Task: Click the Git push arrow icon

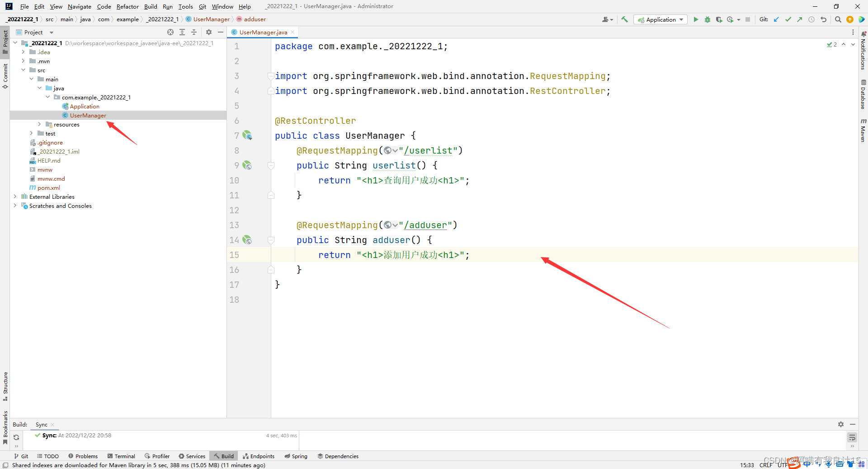Action: click(x=799, y=19)
